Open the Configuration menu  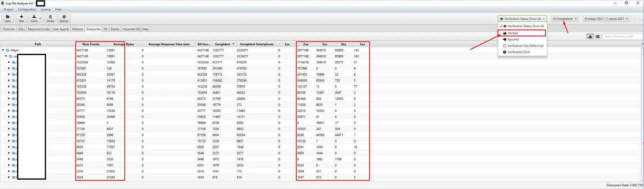(27, 9)
